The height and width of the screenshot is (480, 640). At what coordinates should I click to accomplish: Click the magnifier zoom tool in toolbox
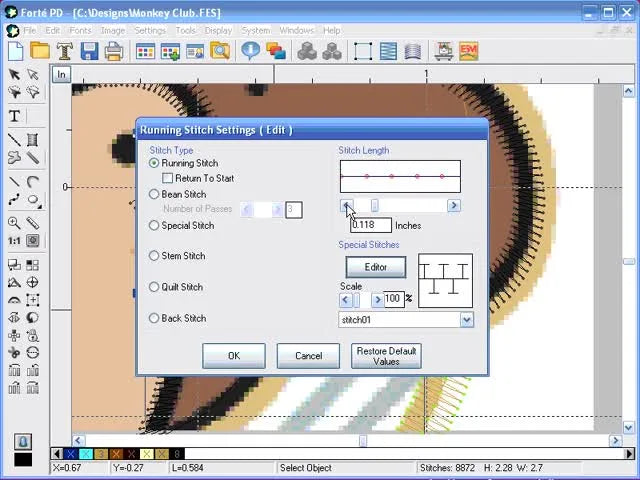pos(14,223)
